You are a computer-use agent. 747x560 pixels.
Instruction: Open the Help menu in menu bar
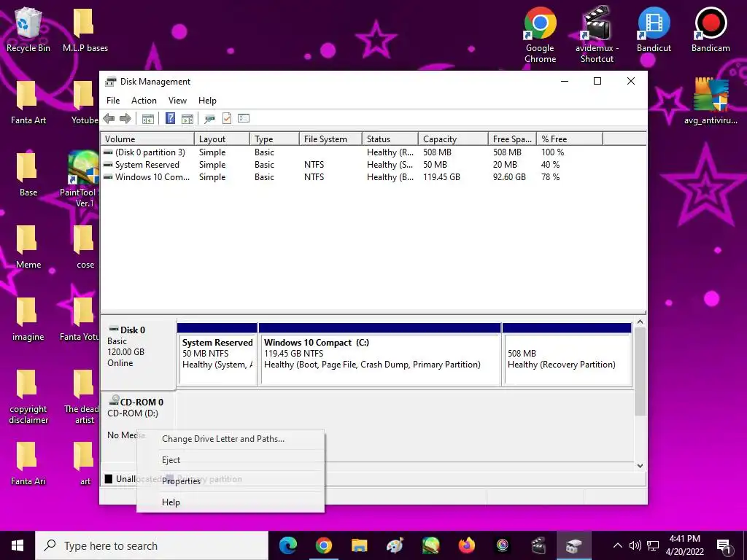tap(207, 101)
